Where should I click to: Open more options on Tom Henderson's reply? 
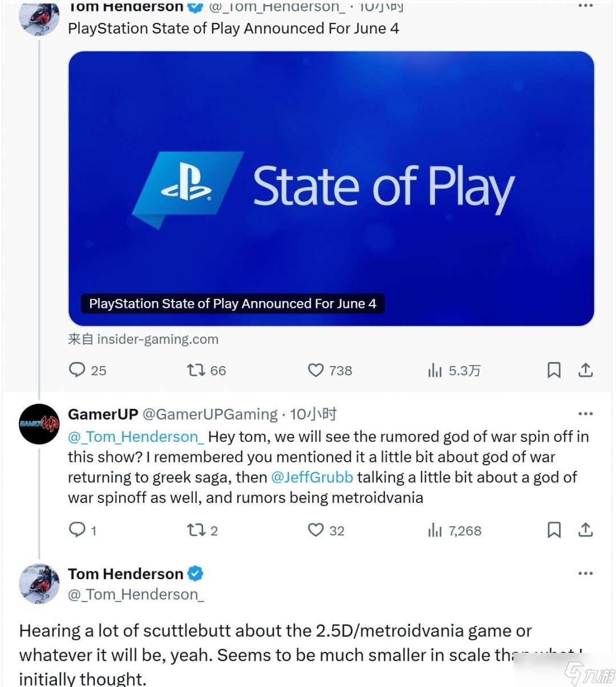click(x=585, y=574)
